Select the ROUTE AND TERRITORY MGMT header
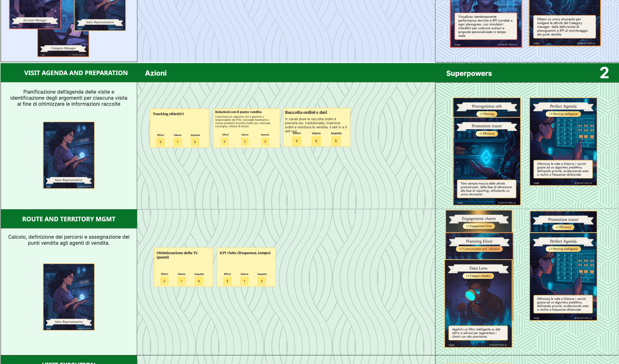Viewport: 619px width, 364px height. [69, 219]
